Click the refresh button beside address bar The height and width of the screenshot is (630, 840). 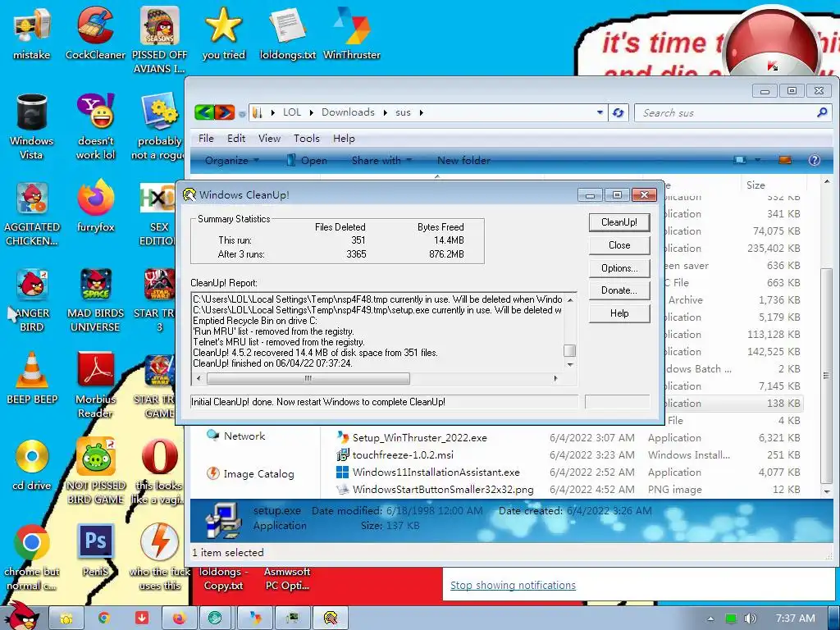tap(619, 112)
